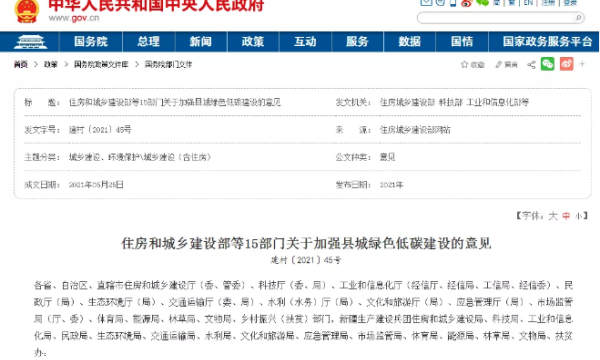Set font size to 小
The width and height of the screenshot is (600, 360).
[x=579, y=216]
